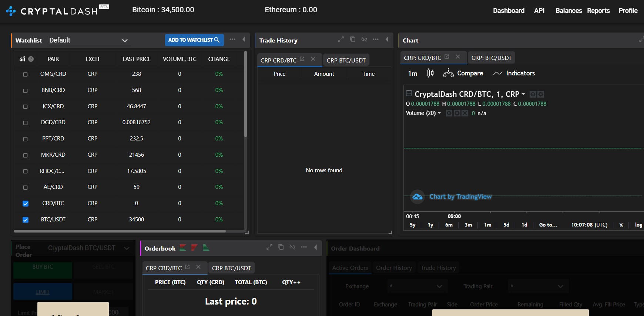This screenshot has height=316, width=644.
Task: Open the CryptalDash CRD/BTC chart symbol dropdown
Action: click(523, 94)
